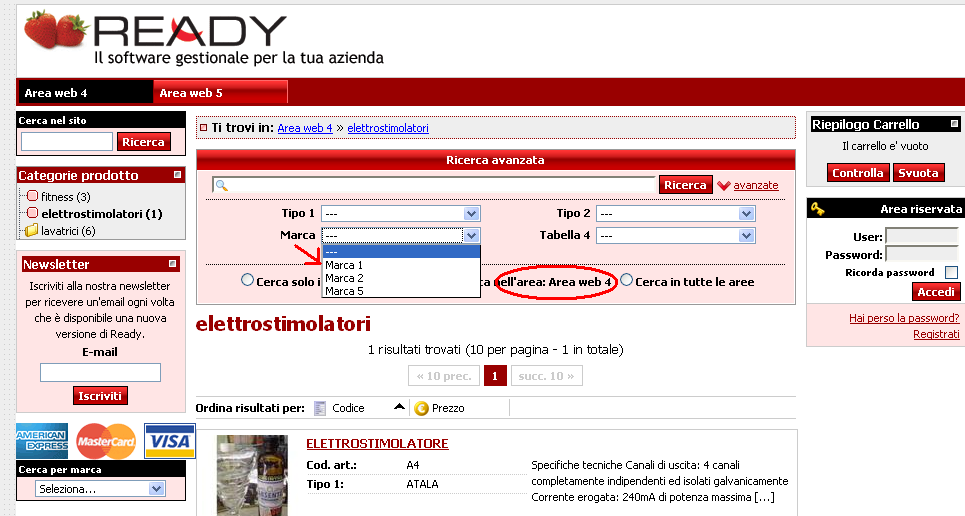Viewport: 965px width, 516px height.
Task: Click the Iscriviti newsletter button
Action: [100, 396]
